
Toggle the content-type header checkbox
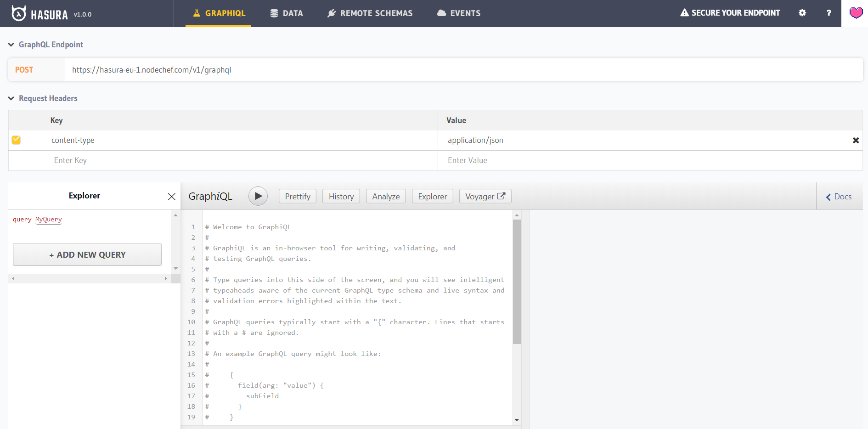(x=16, y=140)
